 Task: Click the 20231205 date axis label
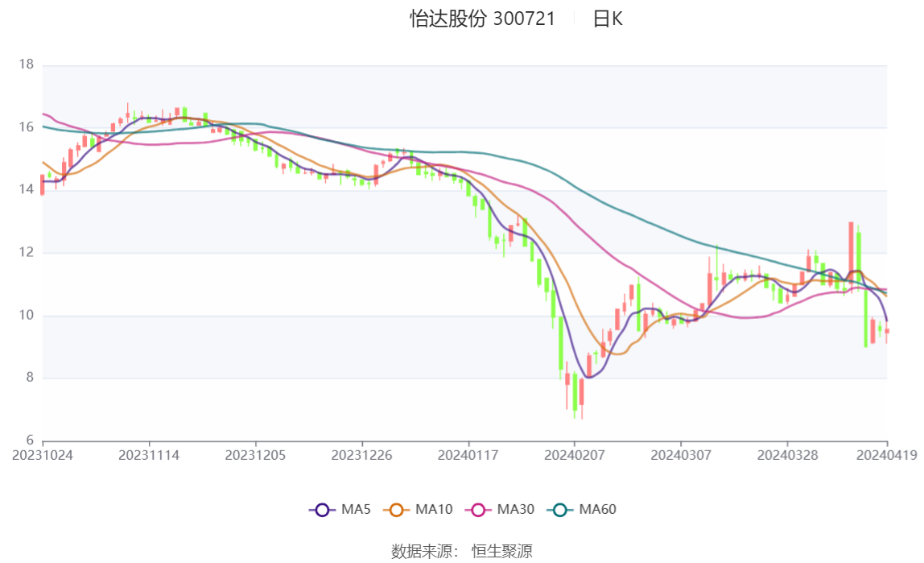255,455
